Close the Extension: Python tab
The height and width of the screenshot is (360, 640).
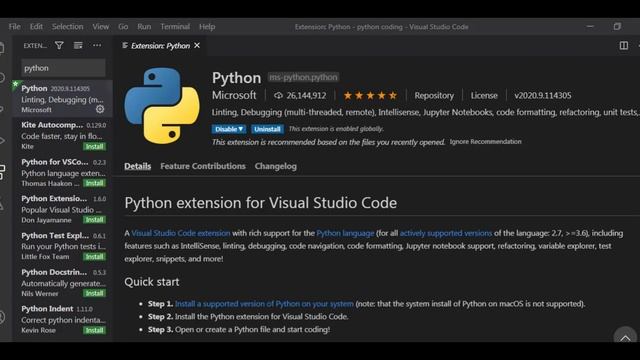(197, 45)
